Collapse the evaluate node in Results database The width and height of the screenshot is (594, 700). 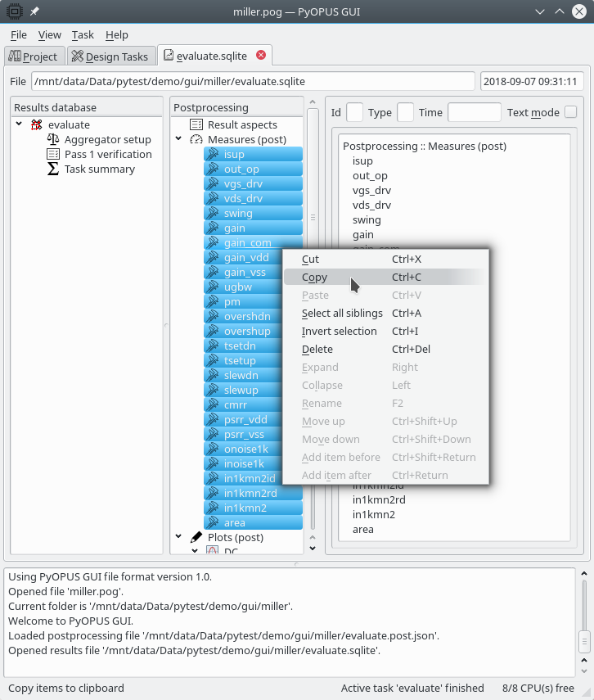pos(19,125)
